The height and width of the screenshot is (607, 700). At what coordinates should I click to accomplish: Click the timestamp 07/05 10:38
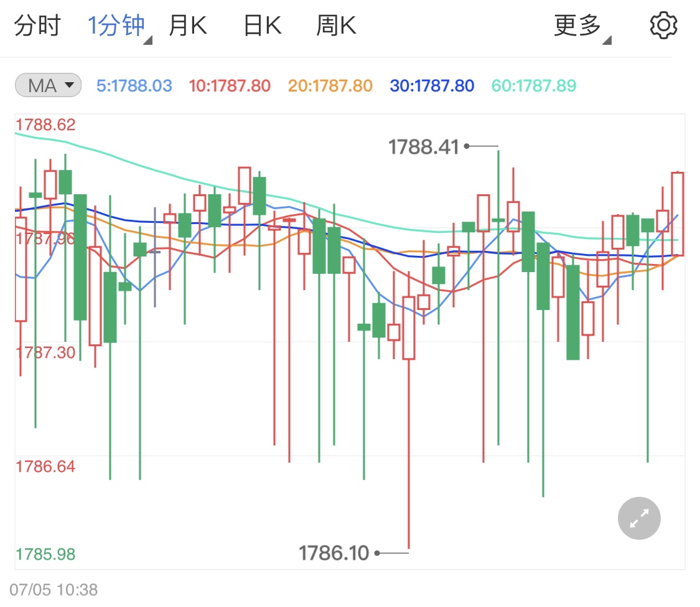(x=54, y=590)
